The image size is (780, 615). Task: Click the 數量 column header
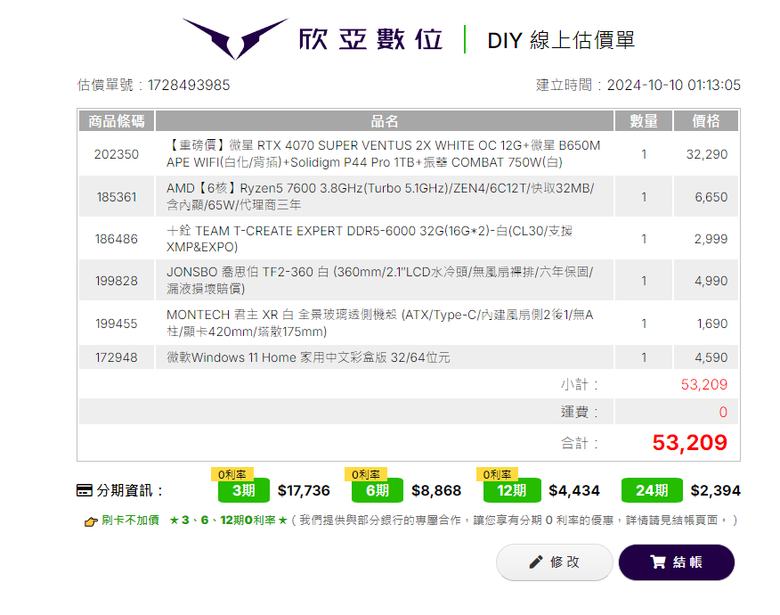(644, 121)
